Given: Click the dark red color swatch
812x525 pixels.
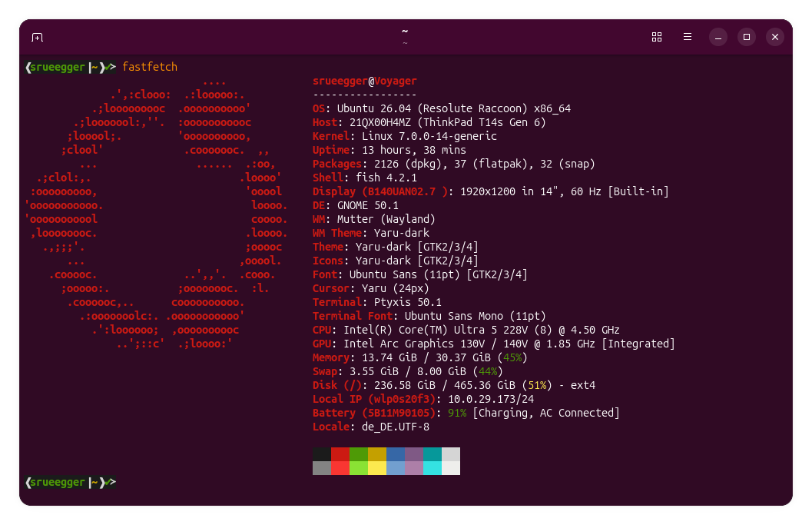Looking at the screenshot, I should [x=340, y=454].
